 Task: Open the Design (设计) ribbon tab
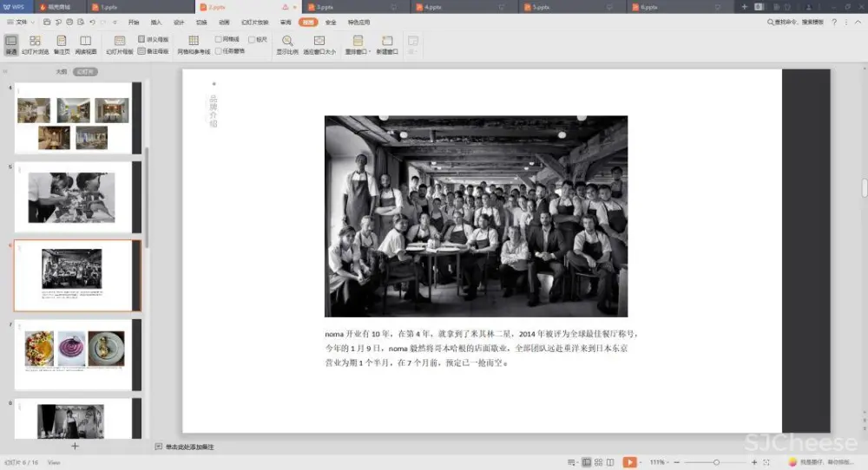[179, 23]
